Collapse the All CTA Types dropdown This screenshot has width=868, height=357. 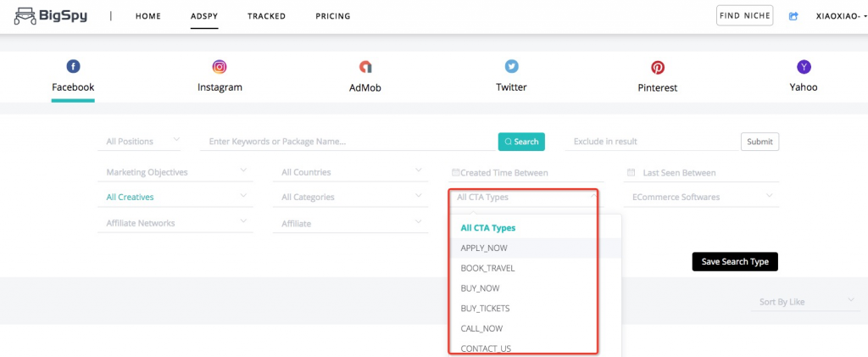pos(525,197)
